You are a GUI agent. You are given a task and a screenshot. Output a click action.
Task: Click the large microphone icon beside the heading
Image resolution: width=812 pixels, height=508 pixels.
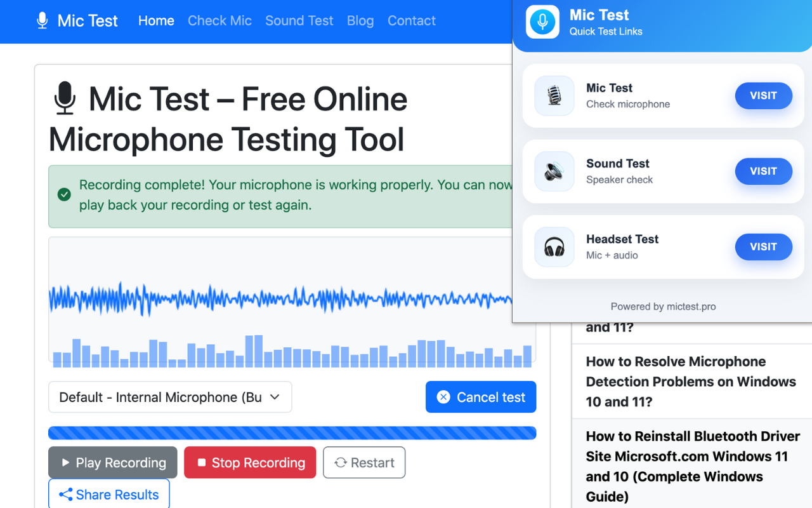(65, 98)
